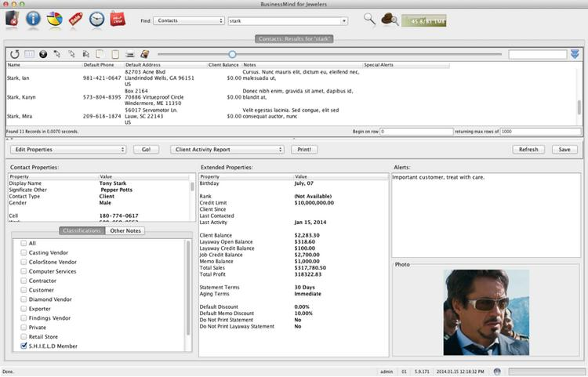The width and height of the screenshot is (588, 377).
Task: Click the exit application icon with red X
Action: click(x=13, y=19)
